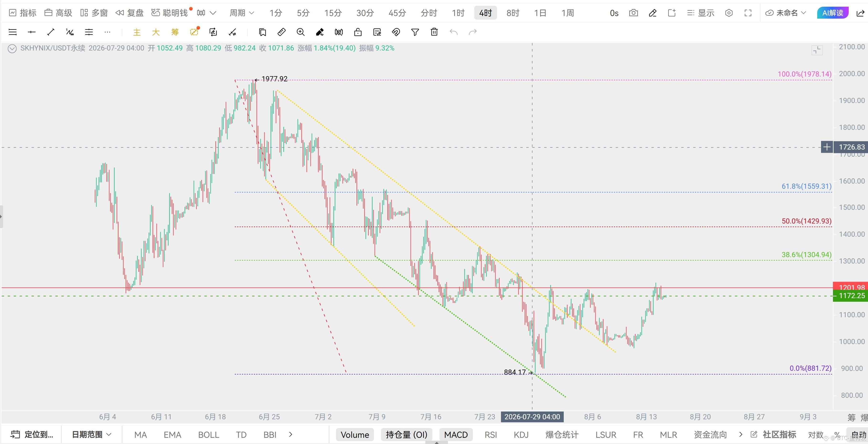Click the magnet snap icon
This screenshot has height=444, width=868.
(396, 32)
